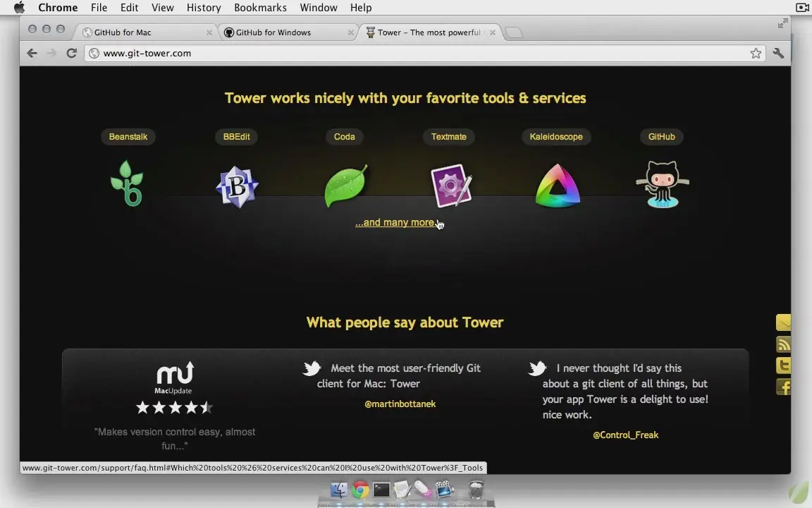This screenshot has height=508, width=812.
Task: Open the Apple menu
Action: (19, 7)
